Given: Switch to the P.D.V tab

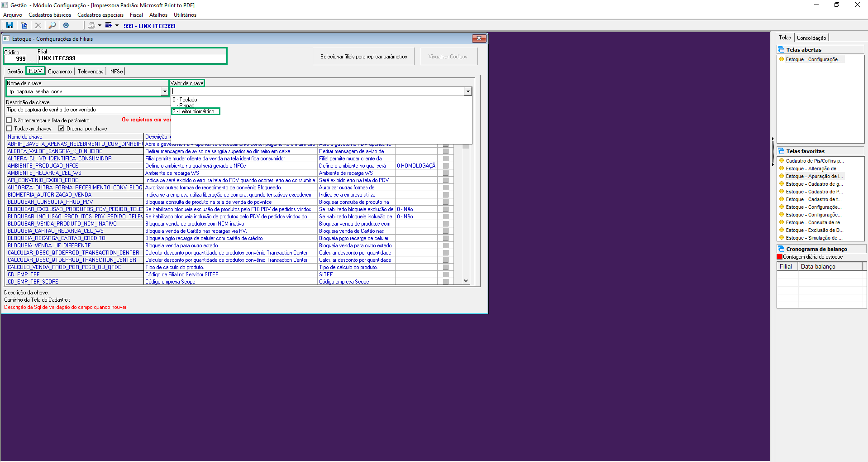Looking at the screenshot, I should 35,71.
